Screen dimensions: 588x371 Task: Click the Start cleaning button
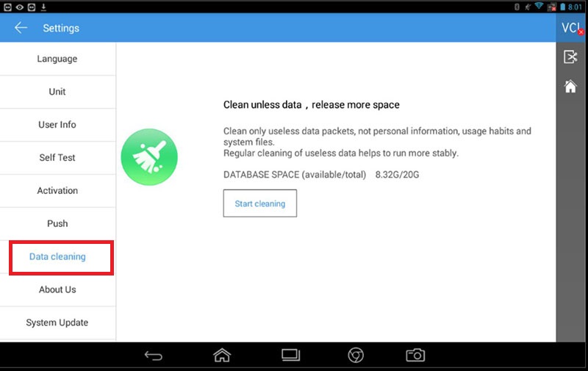pyautogui.click(x=259, y=203)
